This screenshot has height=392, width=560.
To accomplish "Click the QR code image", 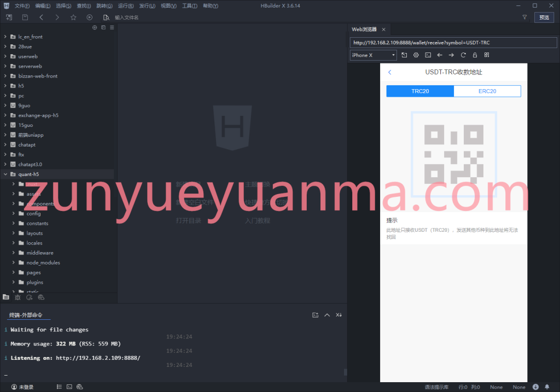I will click(x=454, y=154).
